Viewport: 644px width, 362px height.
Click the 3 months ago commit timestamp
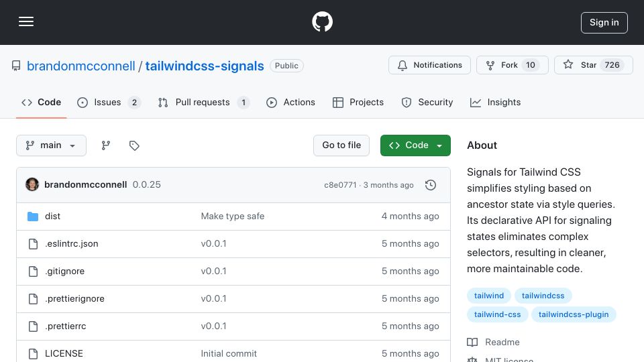(388, 185)
